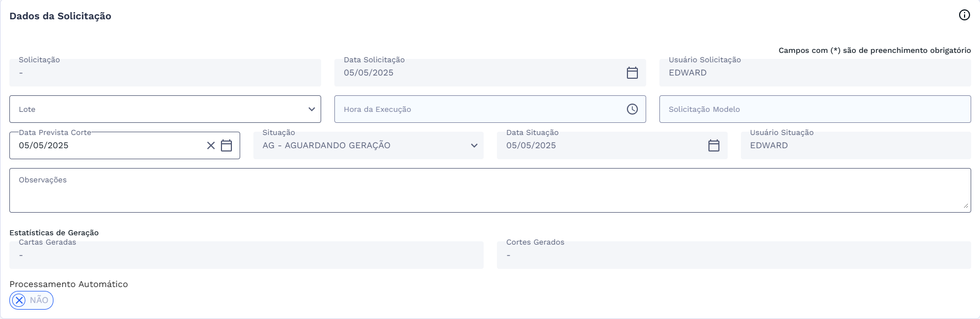
Task: Click the circled X icon next to NÃO
Action: click(x=18, y=300)
